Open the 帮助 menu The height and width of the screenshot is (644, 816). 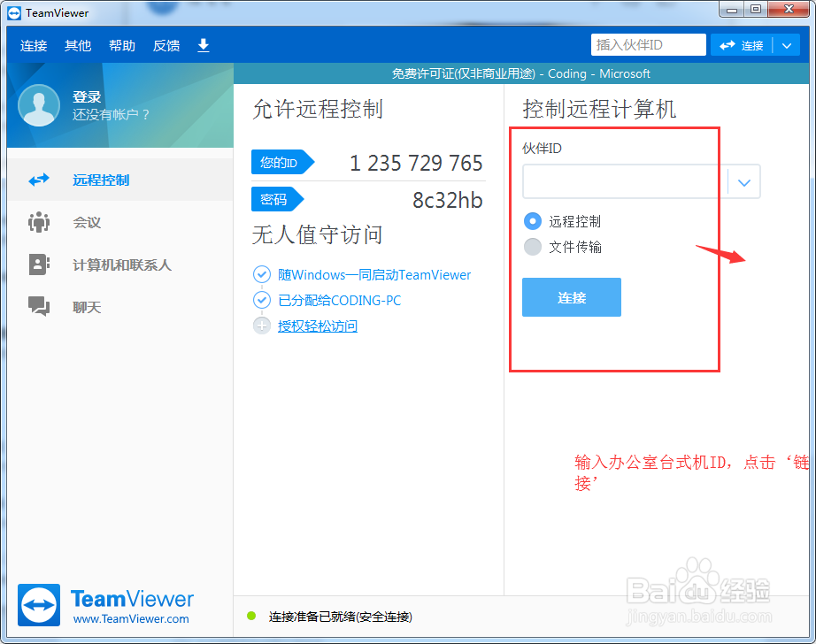[122, 46]
